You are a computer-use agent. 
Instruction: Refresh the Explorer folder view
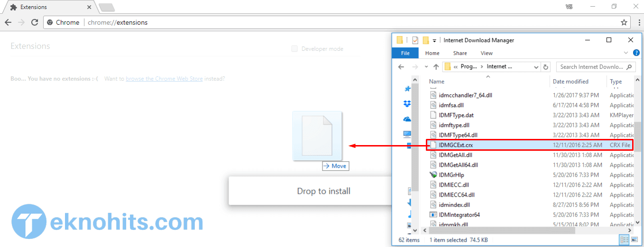click(x=546, y=67)
